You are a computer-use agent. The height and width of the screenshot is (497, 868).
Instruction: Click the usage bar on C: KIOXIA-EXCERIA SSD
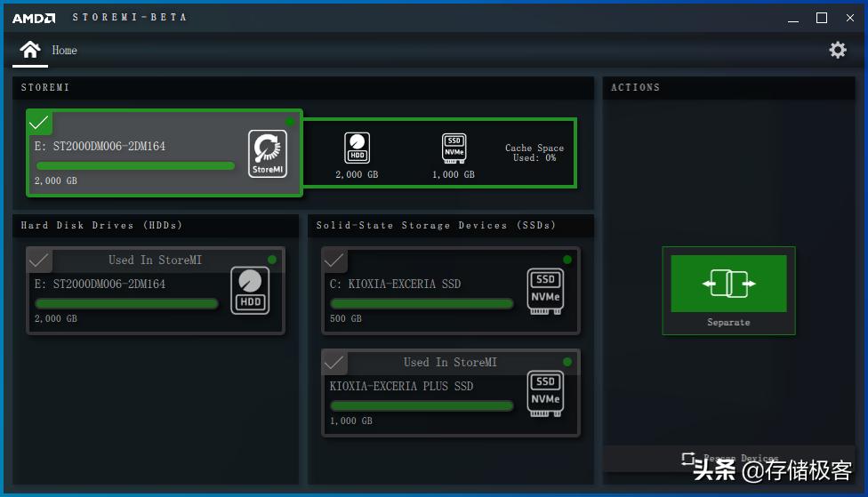(422, 303)
